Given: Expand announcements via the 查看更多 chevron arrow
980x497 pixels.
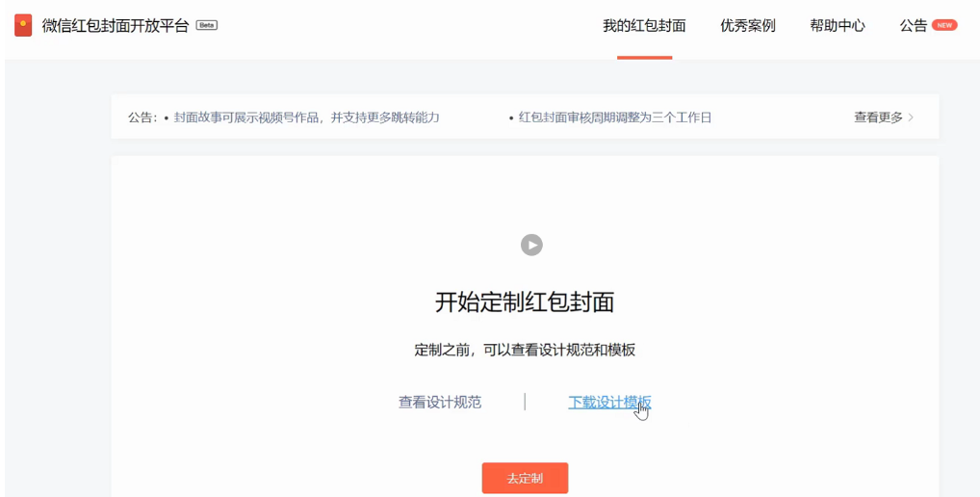Looking at the screenshot, I should click(x=911, y=118).
